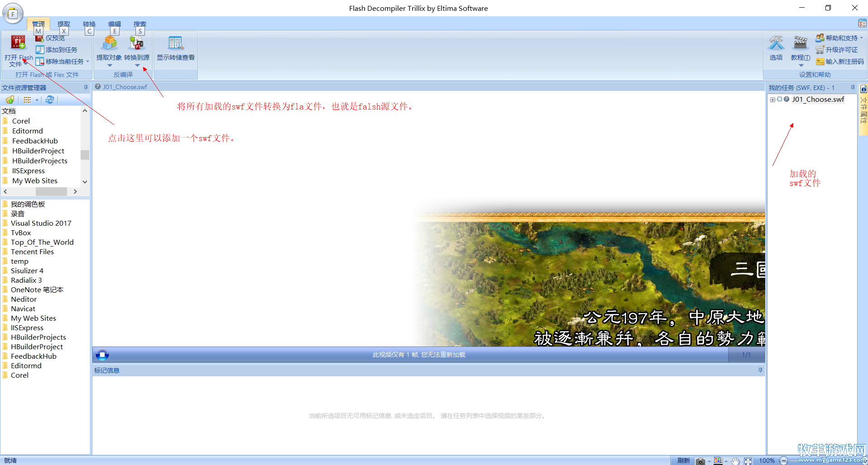Select the Visual Studio 2017 folder
The image size is (868, 465).
41,223
